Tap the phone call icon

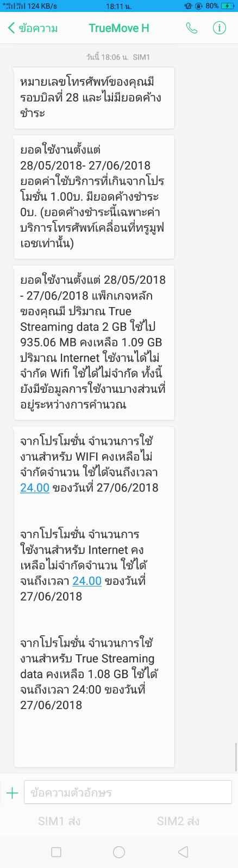point(191,28)
